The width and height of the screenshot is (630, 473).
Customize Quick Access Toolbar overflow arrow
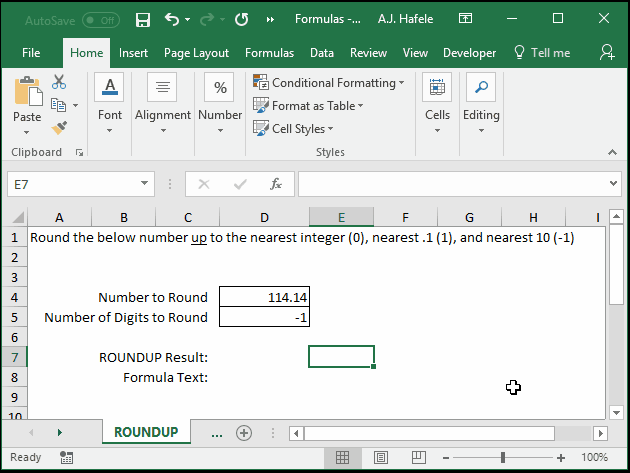click(270, 19)
